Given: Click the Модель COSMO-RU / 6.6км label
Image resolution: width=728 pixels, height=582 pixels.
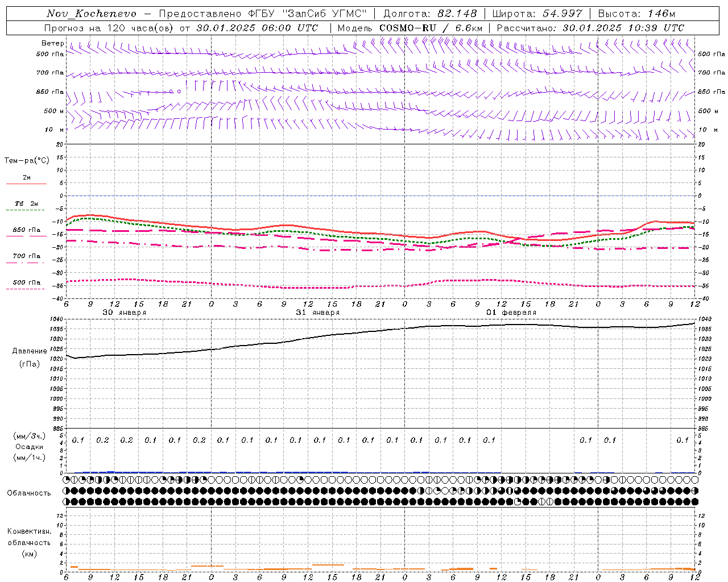Looking at the screenshot, I should (x=410, y=28).
